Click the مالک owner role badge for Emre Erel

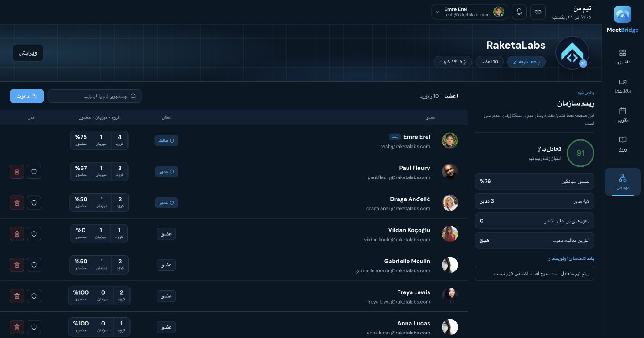click(166, 140)
